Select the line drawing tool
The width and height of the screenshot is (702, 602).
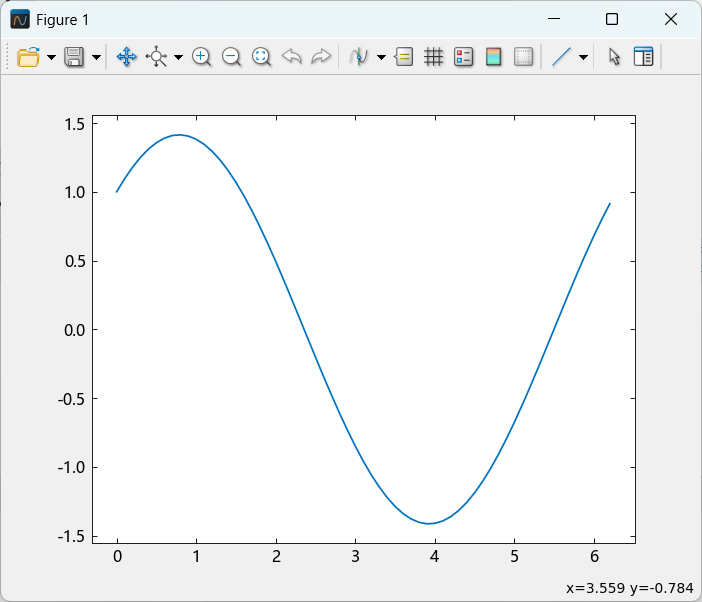pos(561,57)
